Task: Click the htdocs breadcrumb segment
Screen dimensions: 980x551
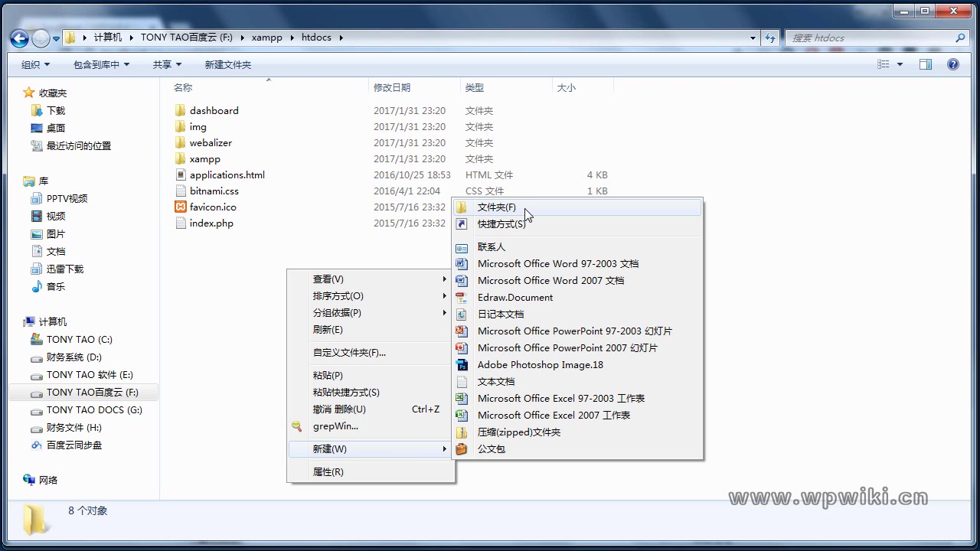Action: click(x=316, y=37)
